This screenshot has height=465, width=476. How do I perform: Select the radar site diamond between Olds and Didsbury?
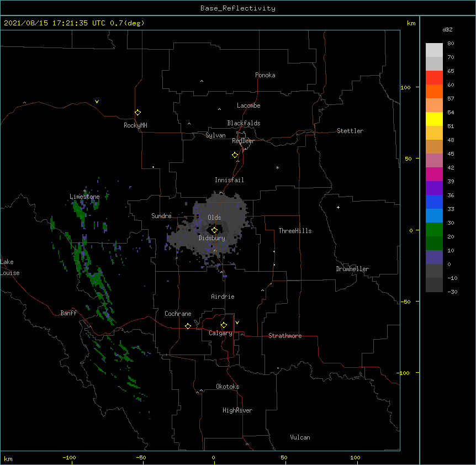point(214,230)
